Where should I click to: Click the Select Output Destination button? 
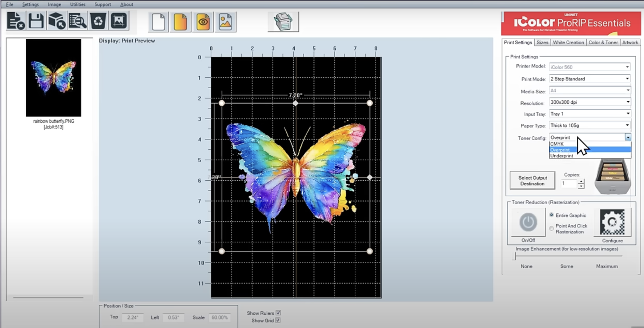click(532, 181)
